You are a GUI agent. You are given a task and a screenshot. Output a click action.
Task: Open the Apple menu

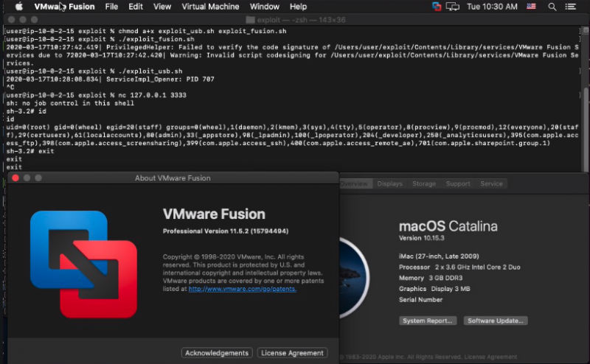click(19, 6)
